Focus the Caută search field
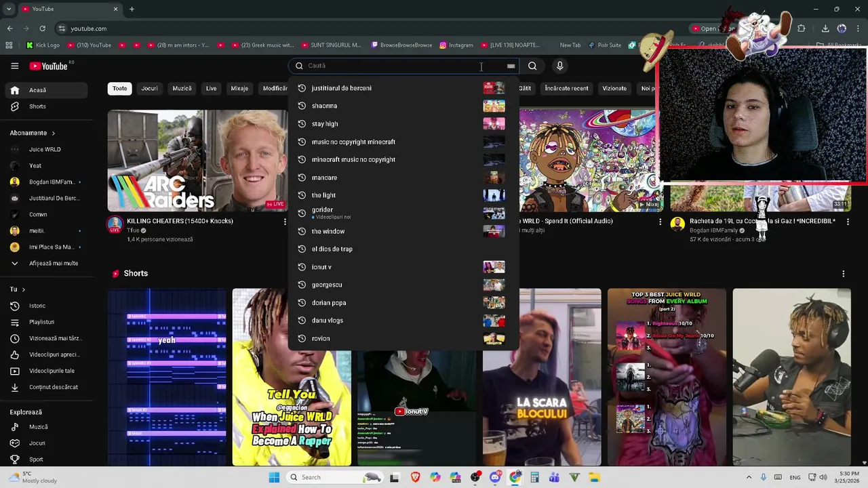The width and height of the screenshot is (868, 488). (x=403, y=66)
